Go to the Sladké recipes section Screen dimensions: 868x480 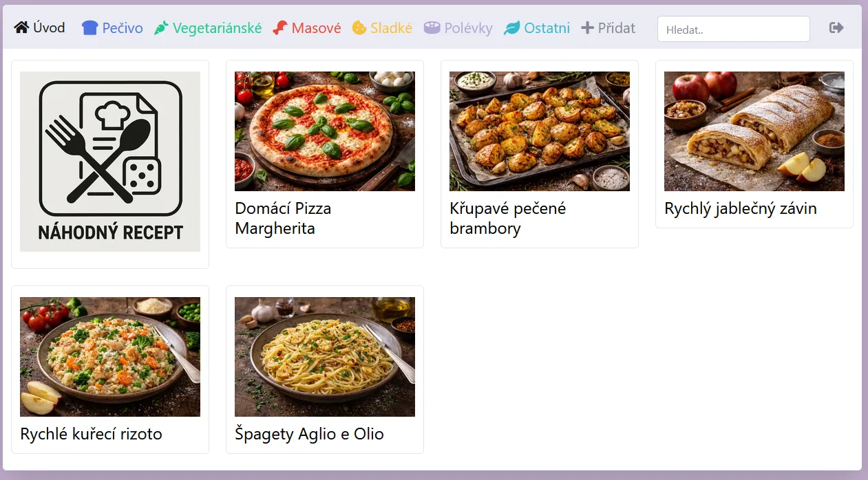pos(382,28)
